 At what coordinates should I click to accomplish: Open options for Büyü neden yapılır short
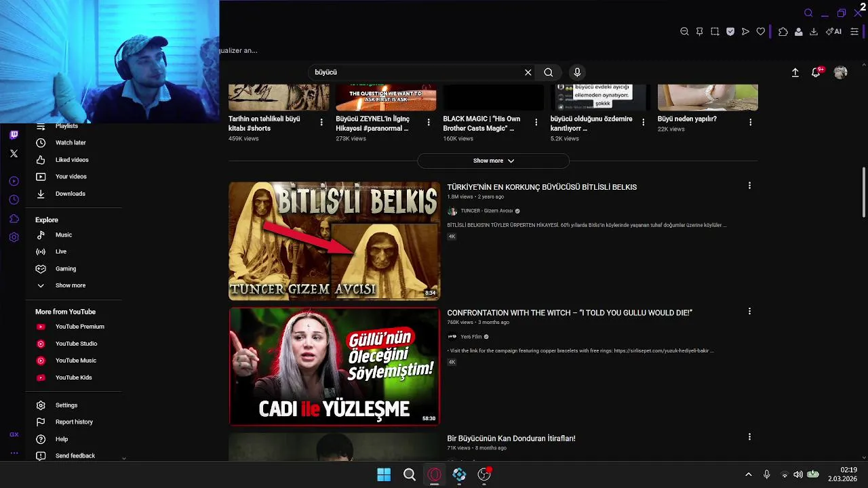(x=751, y=123)
